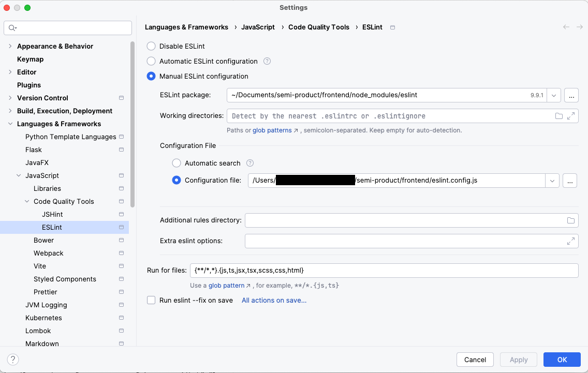The image size is (588, 373).
Task: Go back with the left navigation arrow
Action: click(566, 27)
